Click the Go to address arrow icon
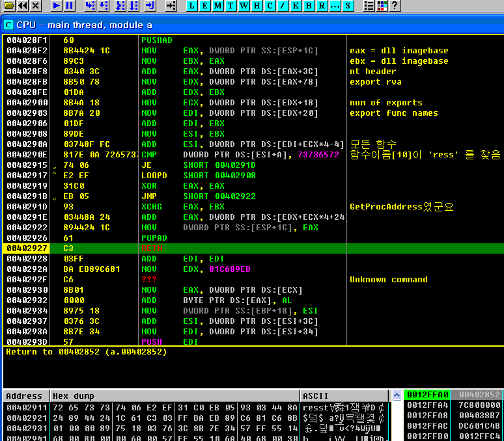This screenshot has height=441, width=504. click(171, 5)
